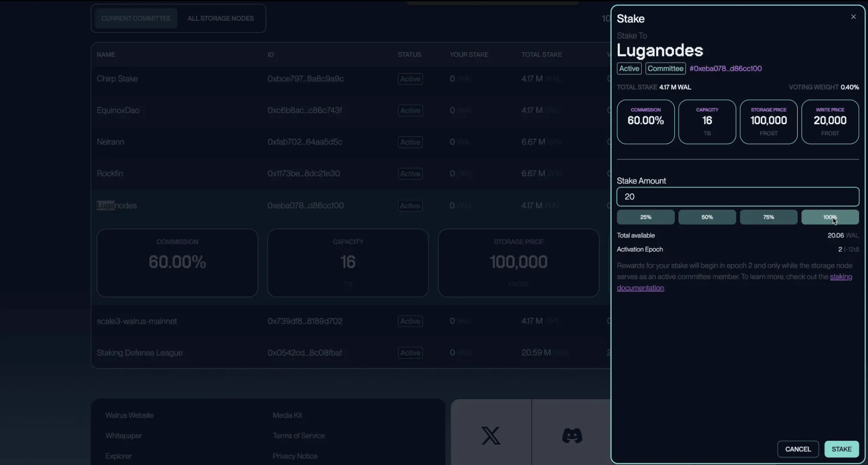
Task: Click ID 0x739df8...8189d702
Action: pos(305,321)
